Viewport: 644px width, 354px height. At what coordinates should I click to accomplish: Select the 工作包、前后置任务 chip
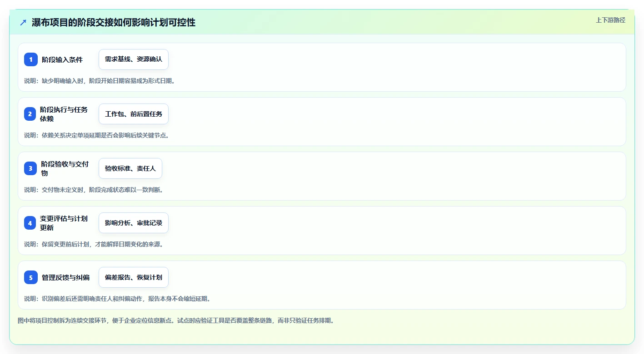(134, 114)
